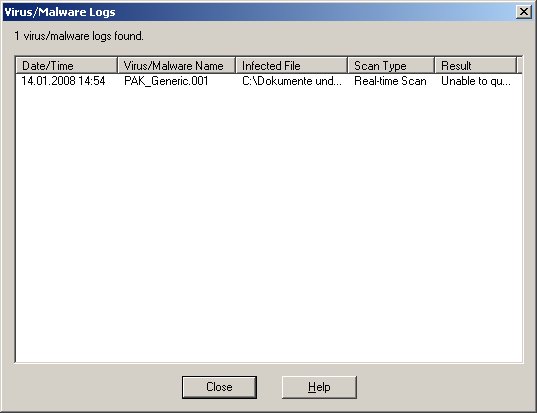Sort logs by Date/Time column header
Viewport: 537px width, 413px height.
[x=67, y=65]
